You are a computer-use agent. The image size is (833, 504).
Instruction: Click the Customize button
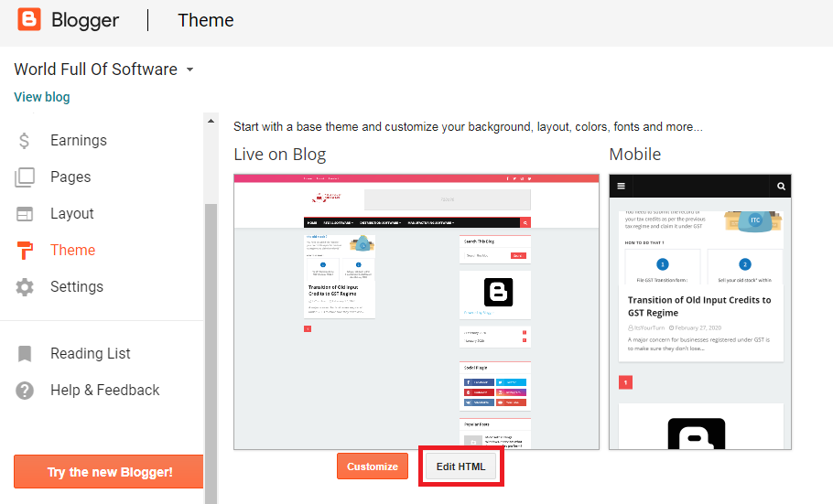373,466
